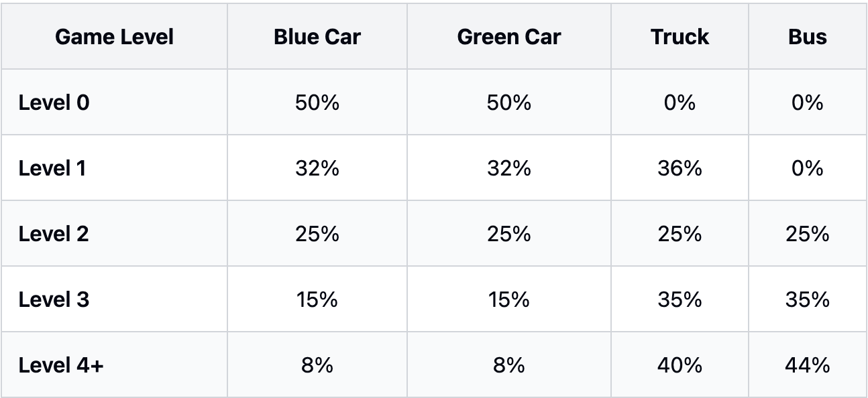The height and width of the screenshot is (398, 868).
Task: Select the Level 3 row label
Action: click(54, 300)
